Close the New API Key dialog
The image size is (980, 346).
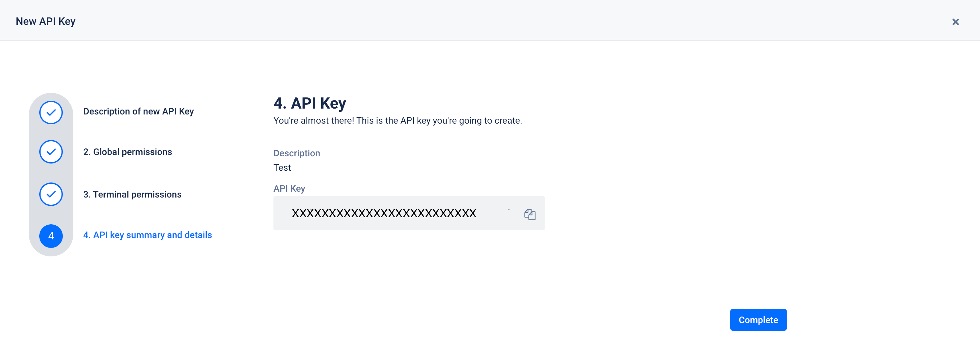(x=955, y=22)
